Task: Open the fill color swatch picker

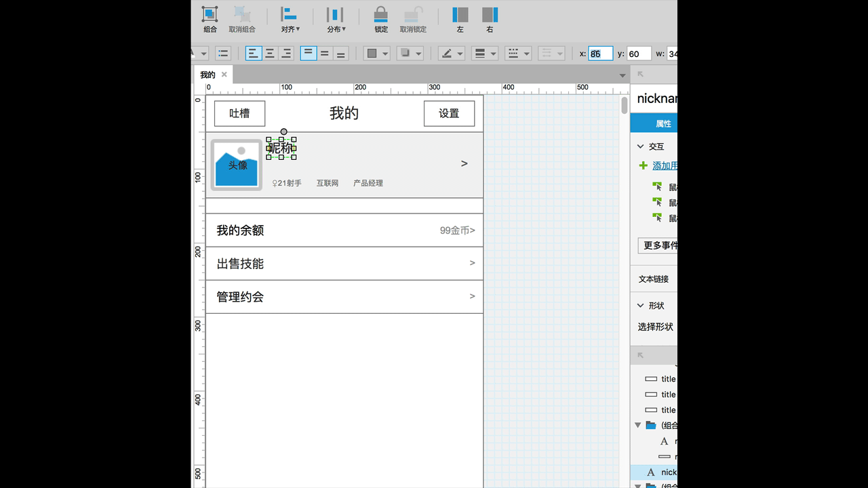Action: [x=376, y=54]
